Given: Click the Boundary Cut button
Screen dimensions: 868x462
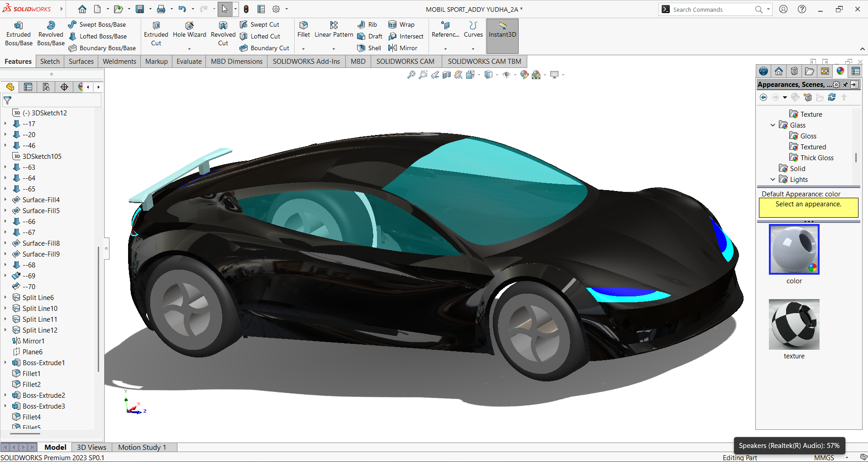Looking at the screenshot, I should 264,48.
